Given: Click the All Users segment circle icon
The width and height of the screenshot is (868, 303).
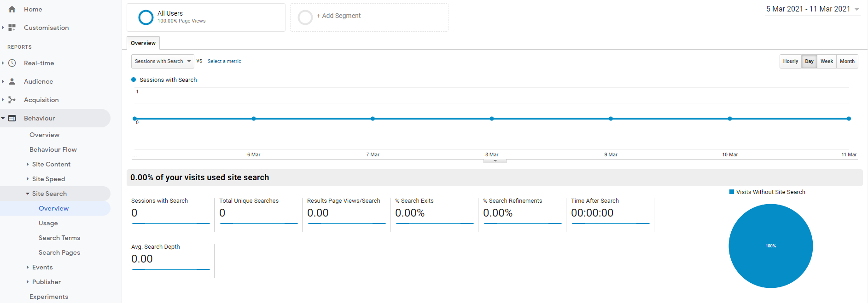Looking at the screenshot, I should click(x=146, y=17).
